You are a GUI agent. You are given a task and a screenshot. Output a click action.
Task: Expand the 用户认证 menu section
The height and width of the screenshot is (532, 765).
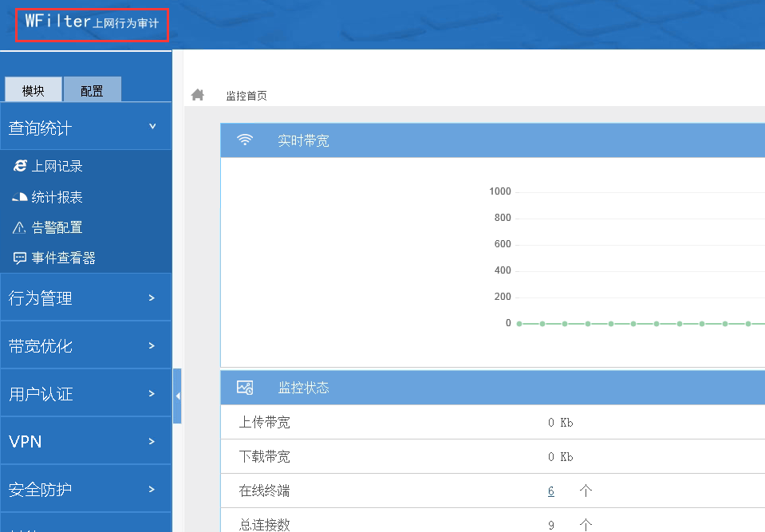tap(85, 393)
